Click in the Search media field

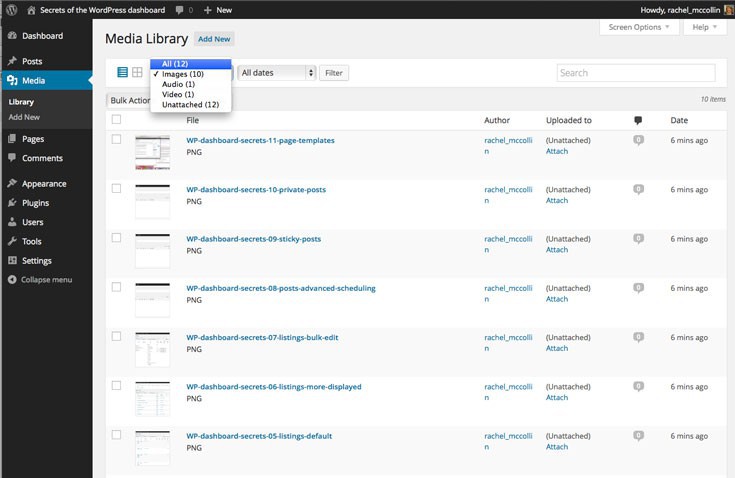636,73
